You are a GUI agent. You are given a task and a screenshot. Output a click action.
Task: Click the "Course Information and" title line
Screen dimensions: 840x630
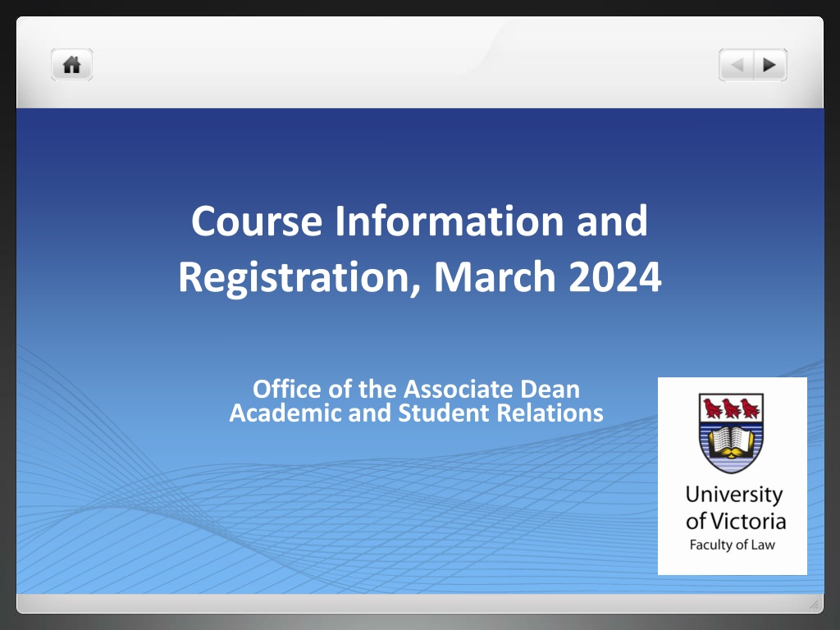[419, 221]
